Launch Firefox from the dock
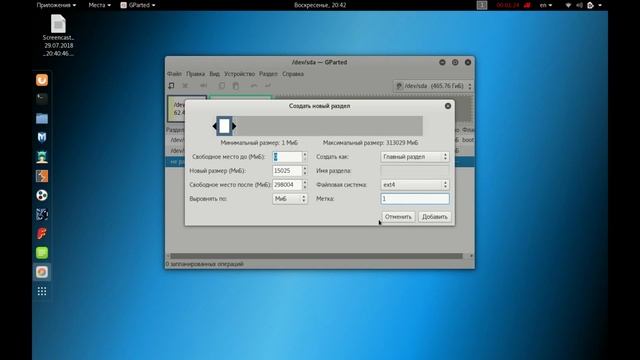This screenshot has width=640, height=360. [x=42, y=80]
